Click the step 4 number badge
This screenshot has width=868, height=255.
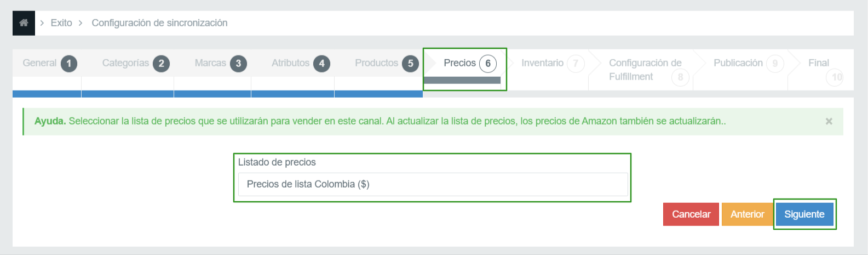coord(321,64)
